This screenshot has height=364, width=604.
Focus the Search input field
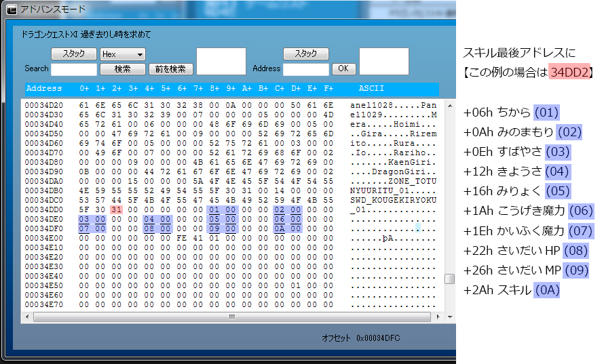pos(73,70)
